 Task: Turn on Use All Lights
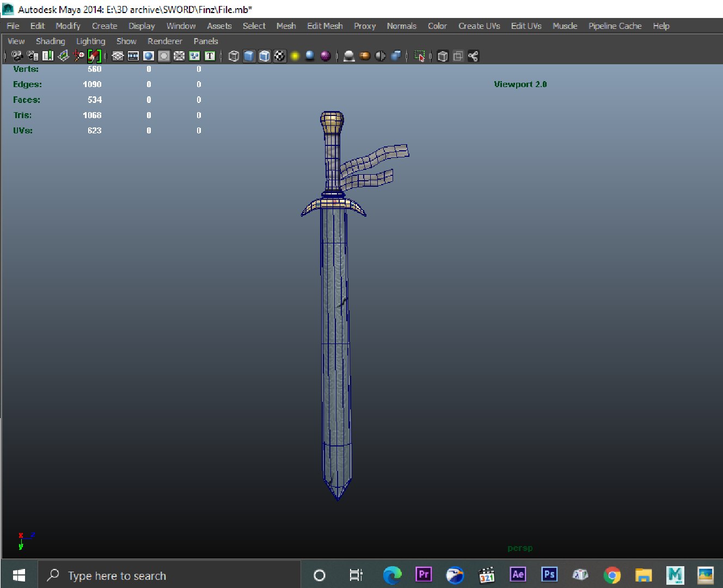tap(295, 56)
